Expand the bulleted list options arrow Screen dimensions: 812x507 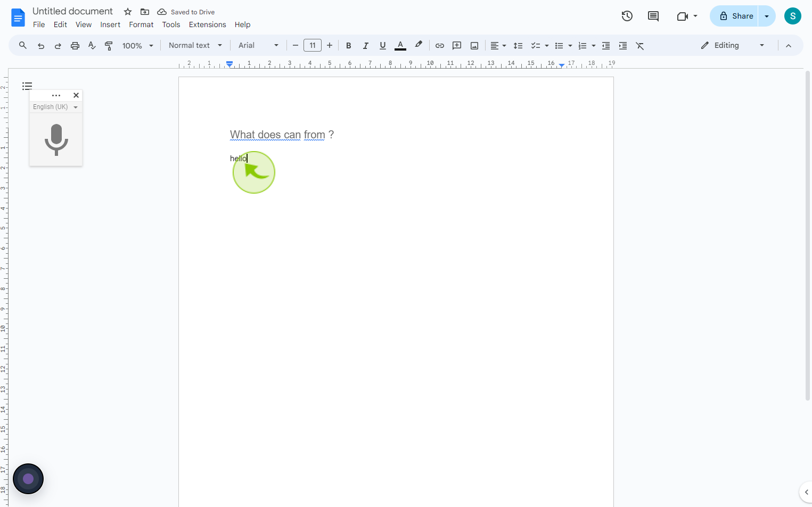570,46
